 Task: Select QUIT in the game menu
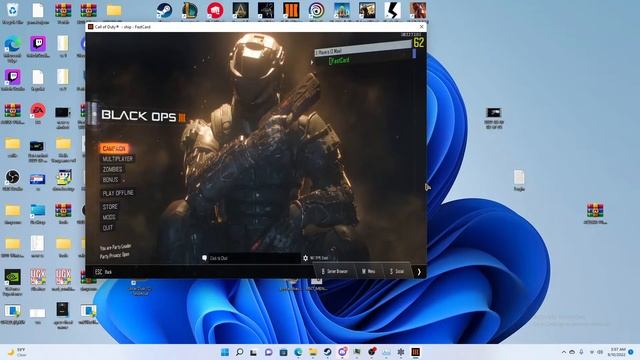pyautogui.click(x=108, y=228)
